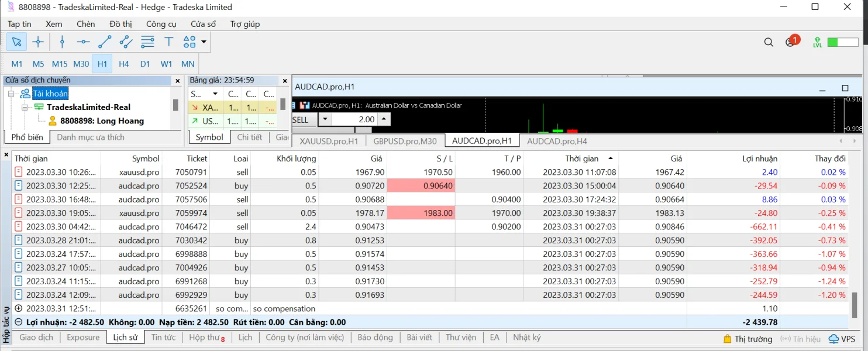Click the Thị trường market link
This screenshot has width=868, height=351.
pyautogui.click(x=748, y=339)
